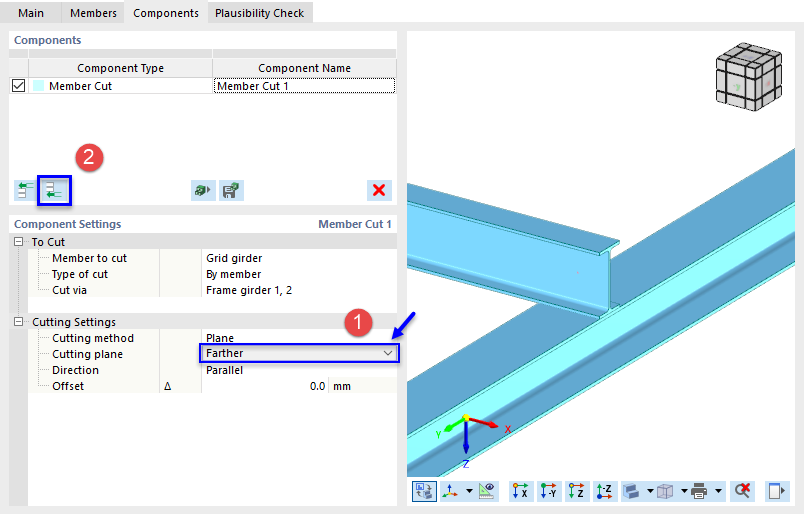The width and height of the screenshot is (804, 514).
Task: Select the Type of cut row label
Action: [x=79, y=274]
